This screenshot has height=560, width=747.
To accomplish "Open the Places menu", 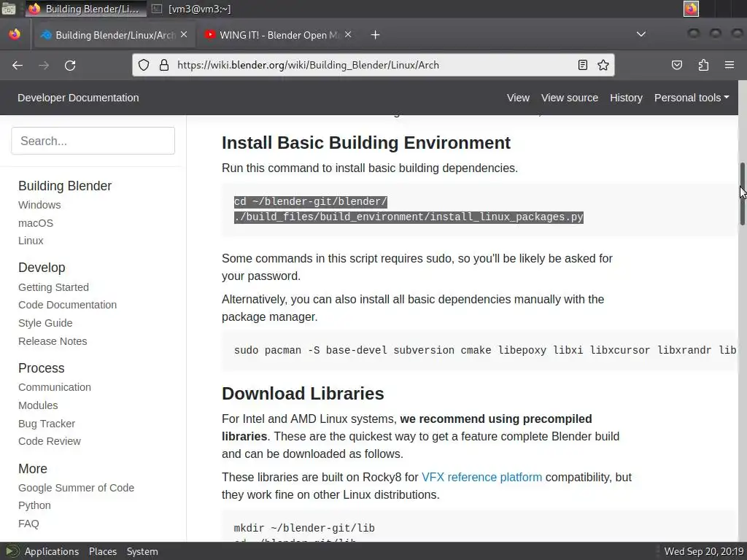I will pyautogui.click(x=102, y=551).
